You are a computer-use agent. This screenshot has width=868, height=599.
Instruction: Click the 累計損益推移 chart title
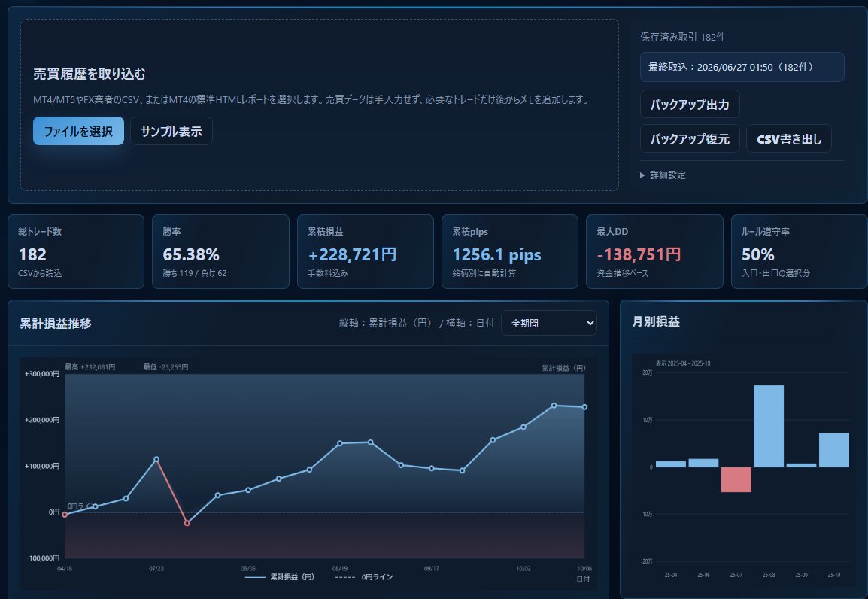click(x=56, y=324)
